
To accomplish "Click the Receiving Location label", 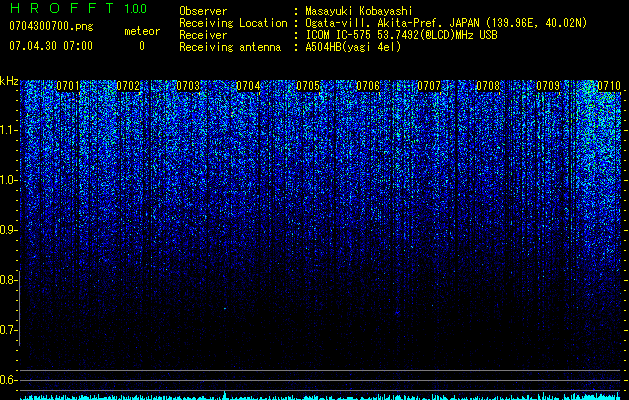I will tap(233, 23).
